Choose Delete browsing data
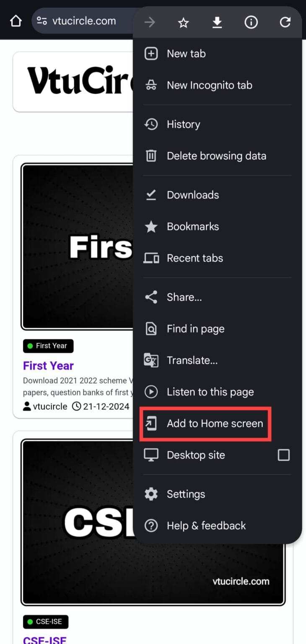Image resolution: width=306 pixels, height=644 pixels. (x=217, y=156)
